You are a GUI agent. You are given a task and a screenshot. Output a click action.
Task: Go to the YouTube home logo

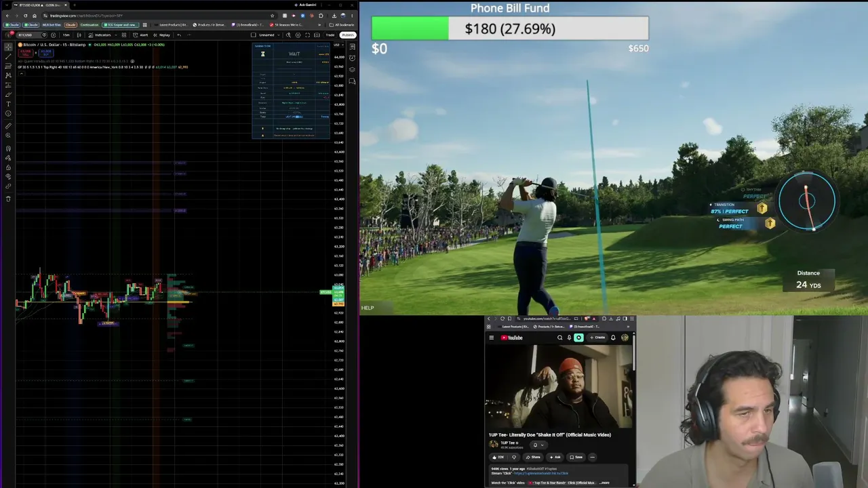click(x=511, y=338)
